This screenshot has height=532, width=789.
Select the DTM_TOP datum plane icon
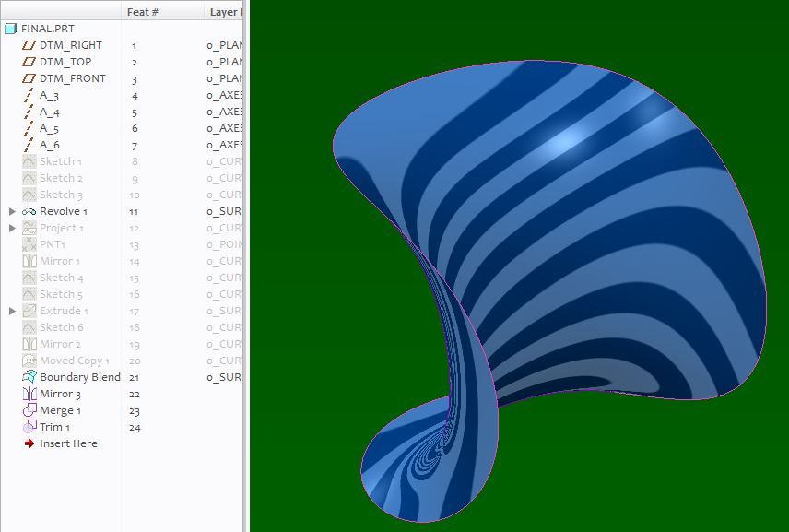click(29, 62)
